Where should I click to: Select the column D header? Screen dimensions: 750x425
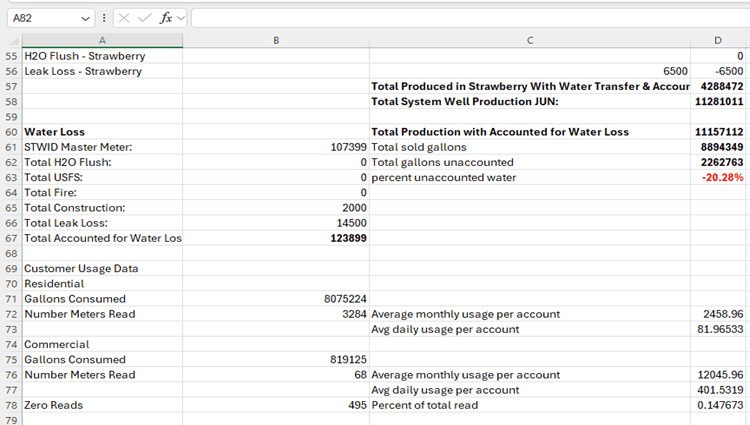pos(718,41)
